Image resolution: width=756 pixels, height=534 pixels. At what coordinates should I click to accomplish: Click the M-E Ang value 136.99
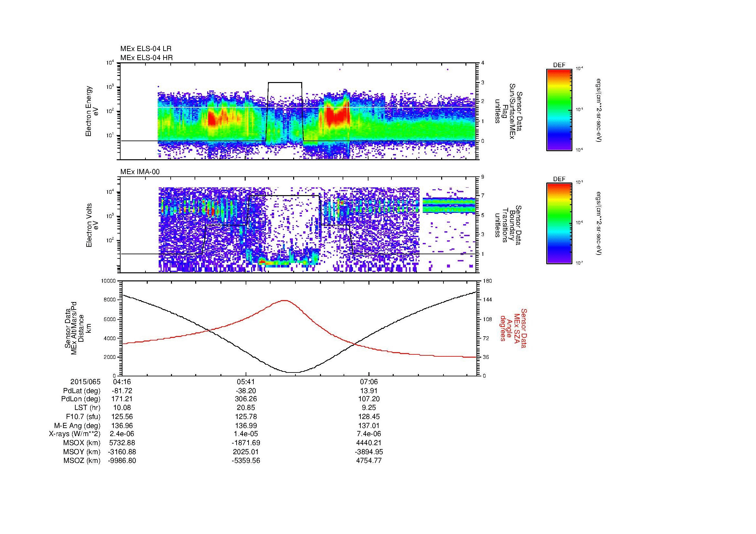[246, 425]
